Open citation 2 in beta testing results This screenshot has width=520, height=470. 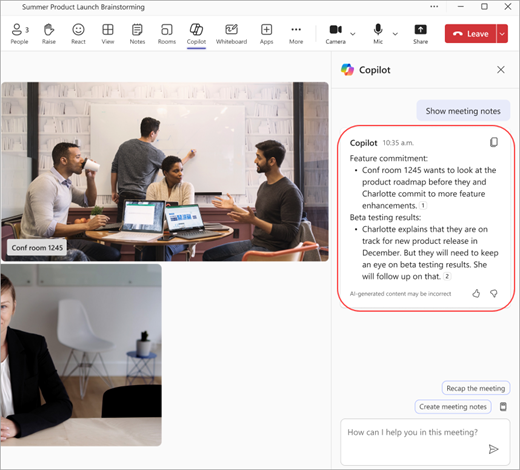(447, 276)
